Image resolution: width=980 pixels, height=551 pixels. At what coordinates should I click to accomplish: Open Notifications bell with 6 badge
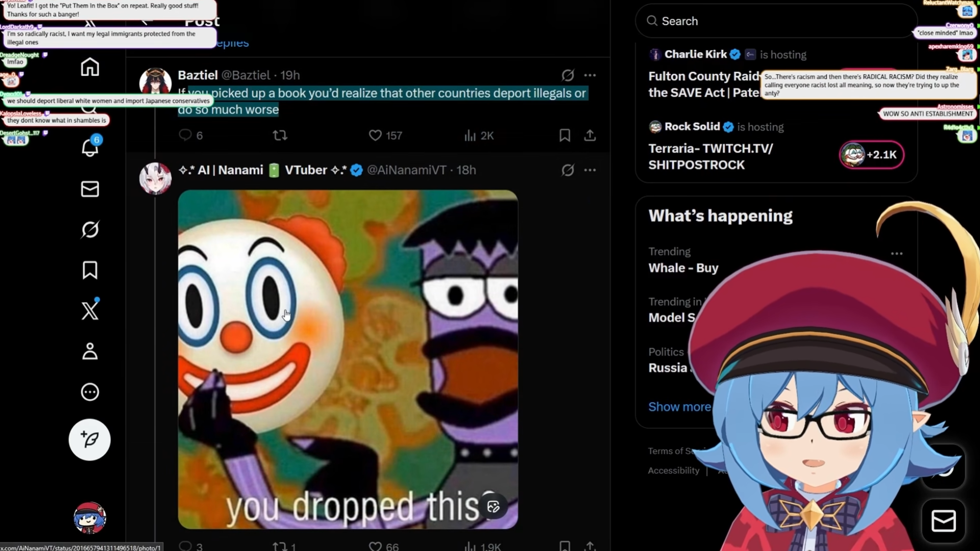click(x=90, y=147)
